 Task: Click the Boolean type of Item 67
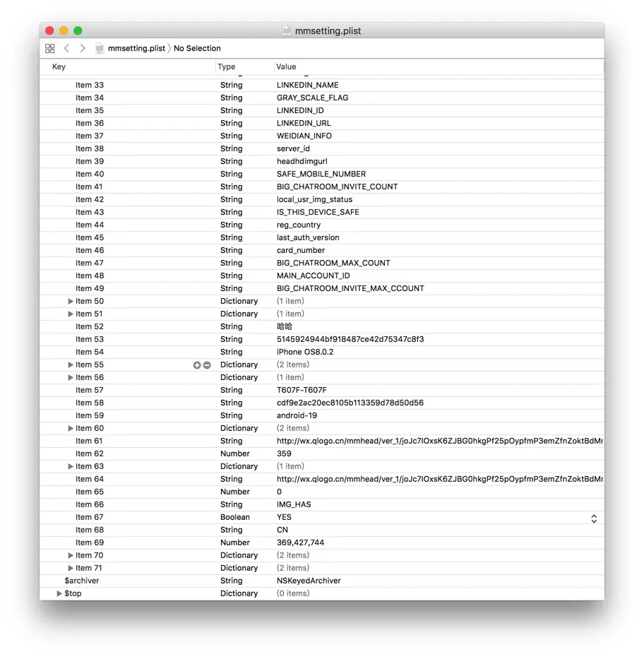click(235, 517)
